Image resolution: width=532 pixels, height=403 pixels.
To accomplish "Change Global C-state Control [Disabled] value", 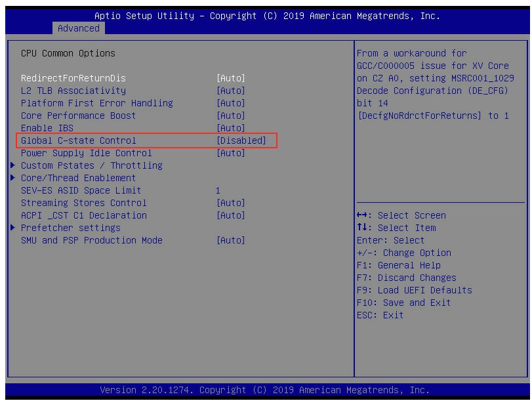I will pos(241,140).
